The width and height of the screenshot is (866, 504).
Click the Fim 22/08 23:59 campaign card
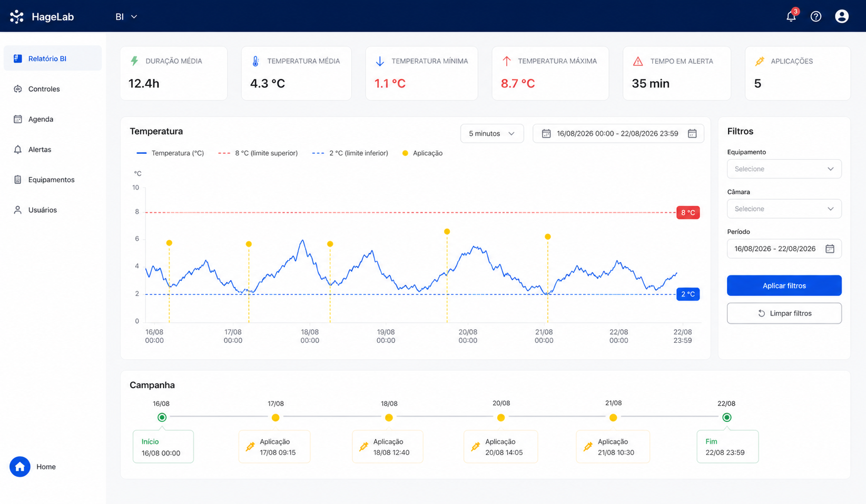pyautogui.click(x=727, y=447)
